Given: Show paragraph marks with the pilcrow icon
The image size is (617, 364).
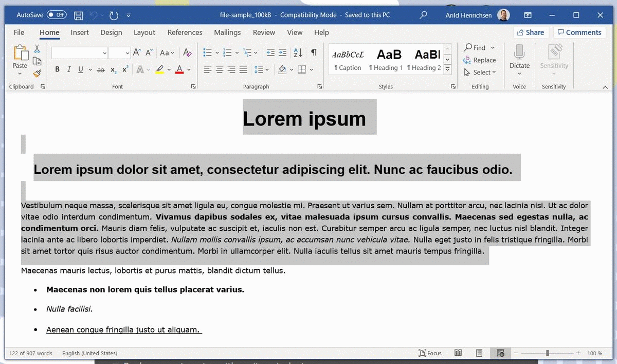Looking at the screenshot, I should click(314, 52).
